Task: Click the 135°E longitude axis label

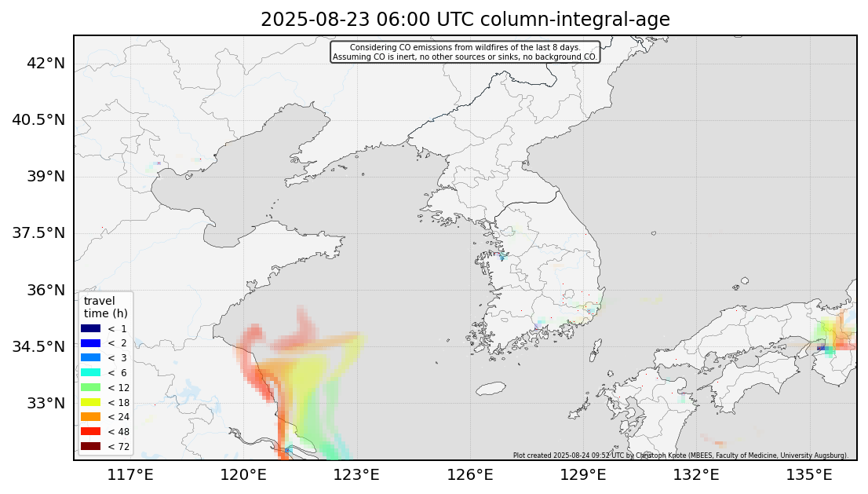Action: [x=809, y=474]
